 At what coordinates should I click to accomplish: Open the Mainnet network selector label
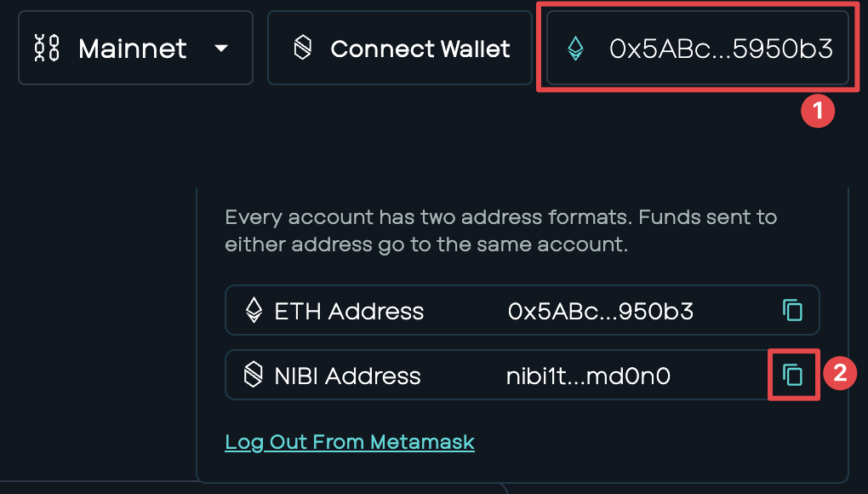pyautogui.click(x=132, y=49)
